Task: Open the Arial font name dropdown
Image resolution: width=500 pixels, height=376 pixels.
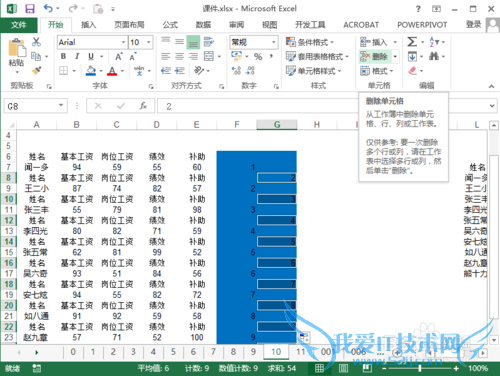Action: 123,42
